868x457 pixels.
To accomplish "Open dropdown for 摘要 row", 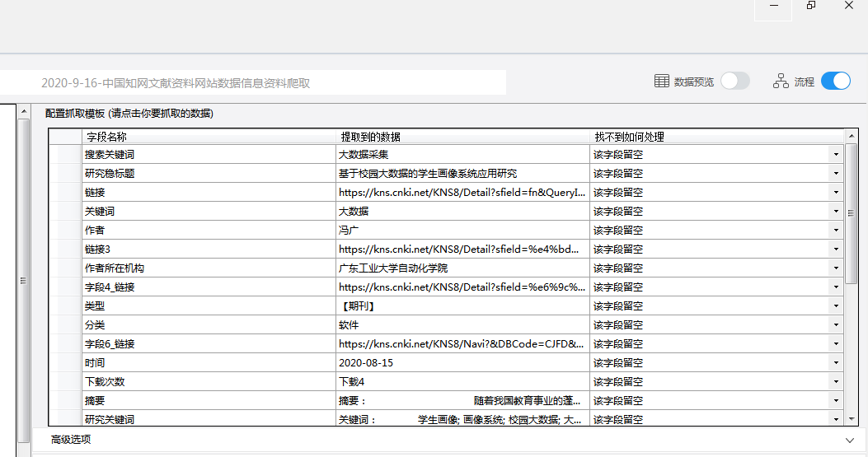I will 836,400.
